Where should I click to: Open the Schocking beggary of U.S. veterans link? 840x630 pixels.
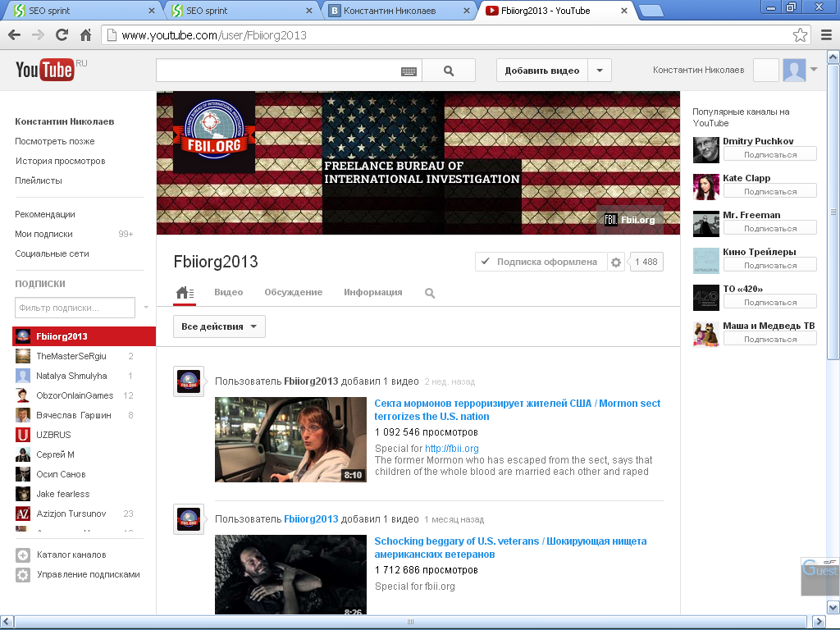click(x=510, y=547)
